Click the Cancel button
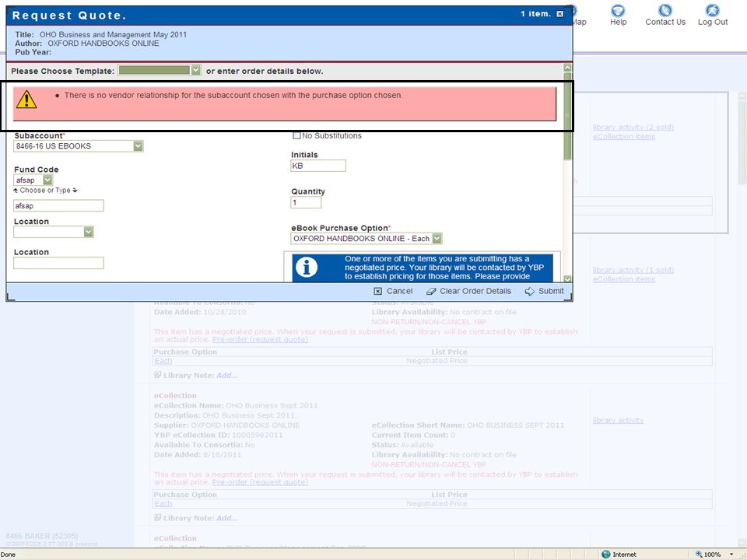 click(394, 291)
